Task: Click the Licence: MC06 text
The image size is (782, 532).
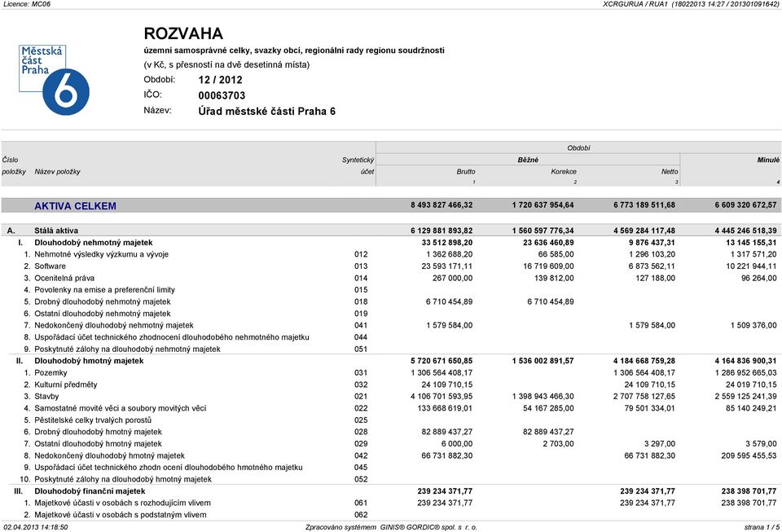Action: pos(27,4)
